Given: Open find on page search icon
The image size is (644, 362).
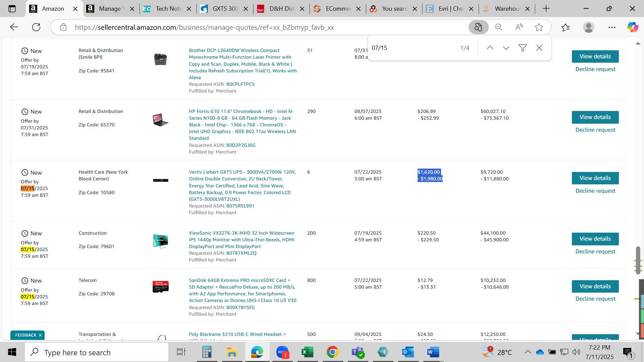Looking at the screenshot, I should pos(478,27).
